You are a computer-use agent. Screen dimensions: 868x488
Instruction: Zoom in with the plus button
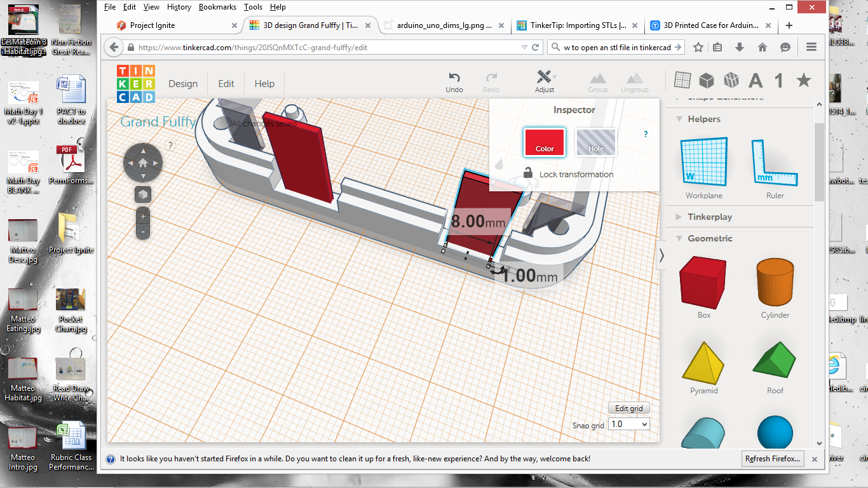coord(143,216)
